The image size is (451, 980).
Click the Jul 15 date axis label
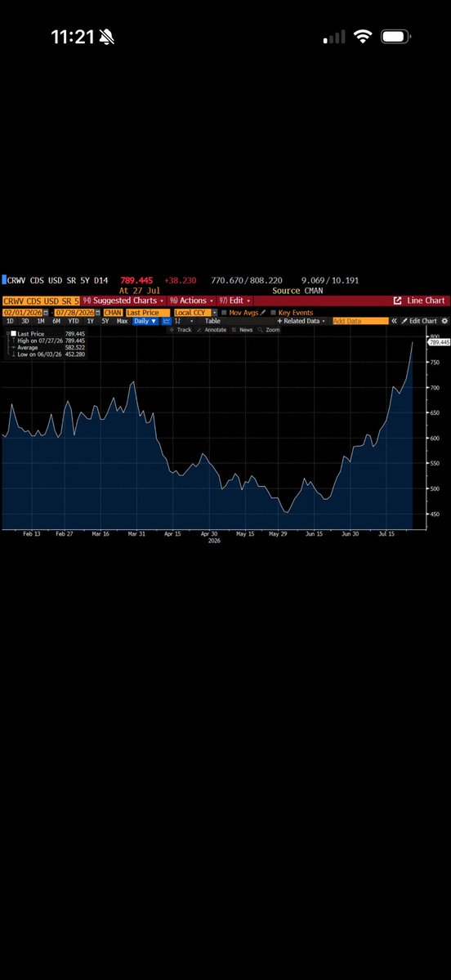click(386, 532)
